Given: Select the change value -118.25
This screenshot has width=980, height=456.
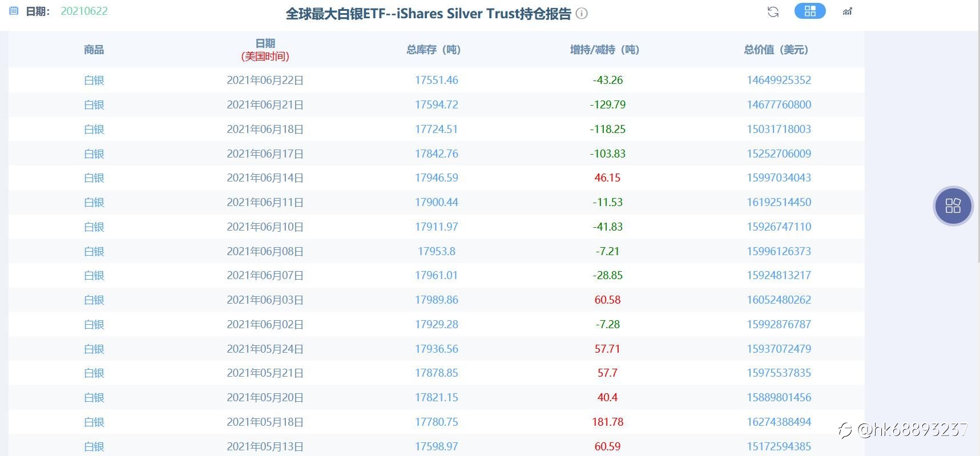Looking at the screenshot, I should click(x=608, y=129).
